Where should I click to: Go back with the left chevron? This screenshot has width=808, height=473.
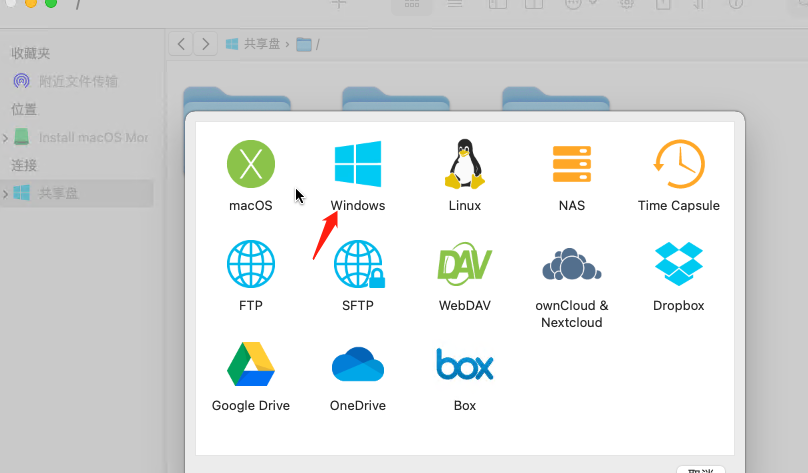click(x=181, y=44)
